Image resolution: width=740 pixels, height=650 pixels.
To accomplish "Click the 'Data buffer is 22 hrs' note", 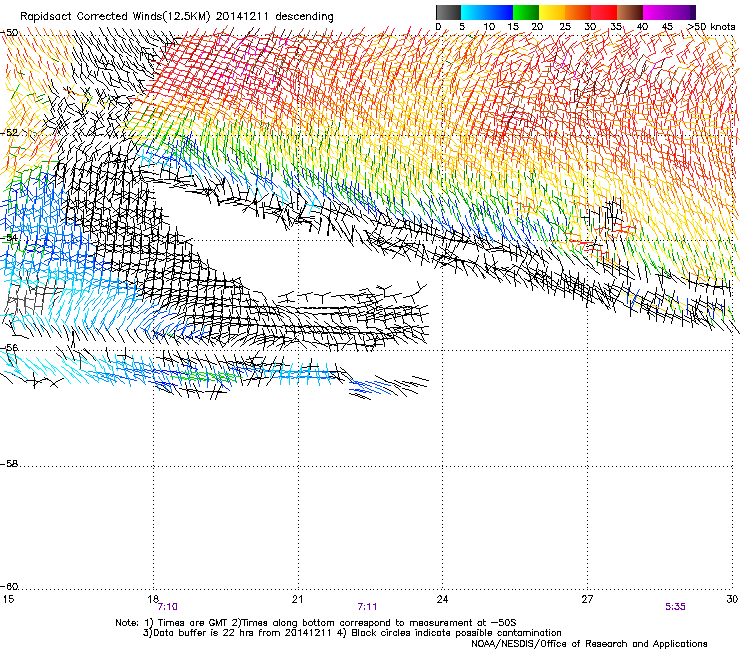I will point(202,633).
